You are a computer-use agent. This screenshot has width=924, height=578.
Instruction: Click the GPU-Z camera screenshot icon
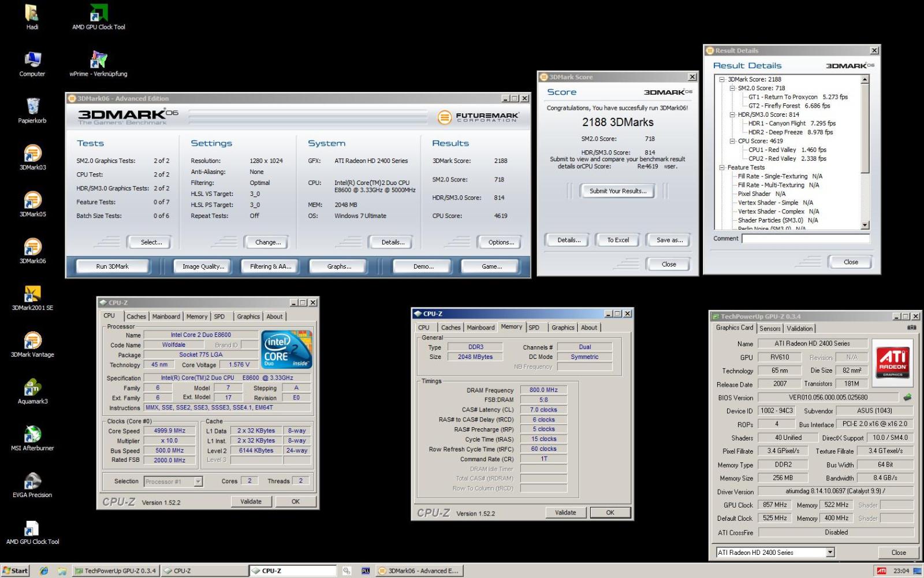tap(911, 328)
